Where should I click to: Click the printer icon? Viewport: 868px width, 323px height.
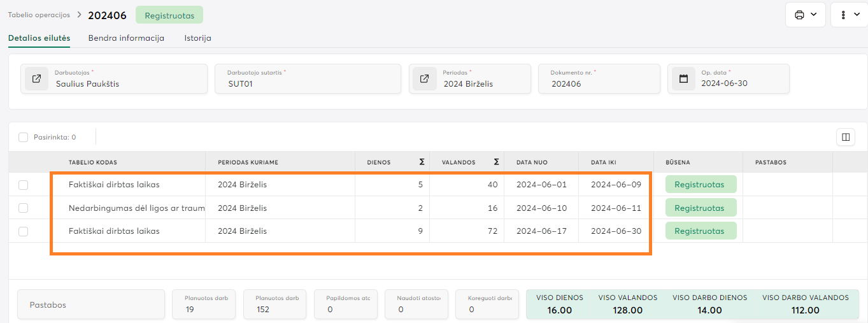pos(799,15)
